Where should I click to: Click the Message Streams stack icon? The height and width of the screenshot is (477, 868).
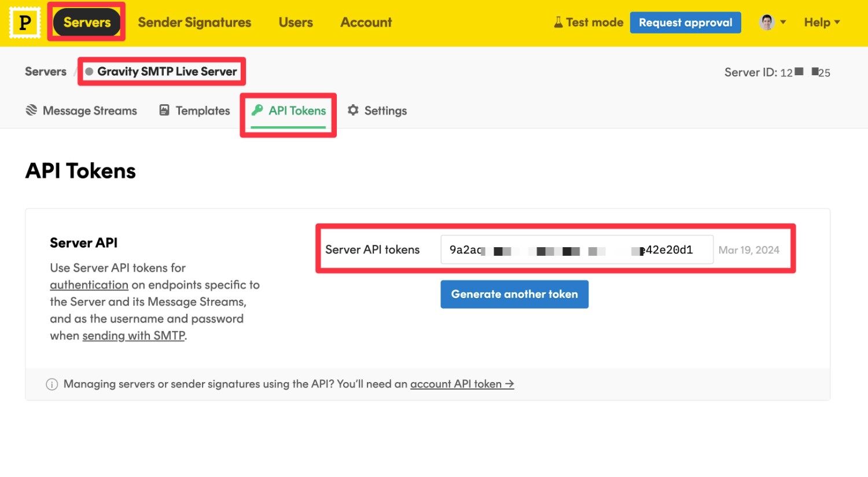point(31,110)
